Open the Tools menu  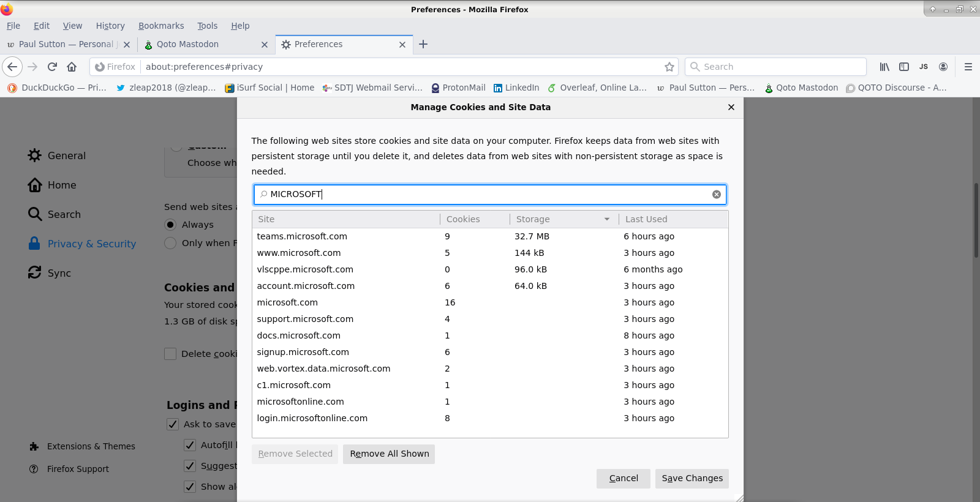pos(208,26)
